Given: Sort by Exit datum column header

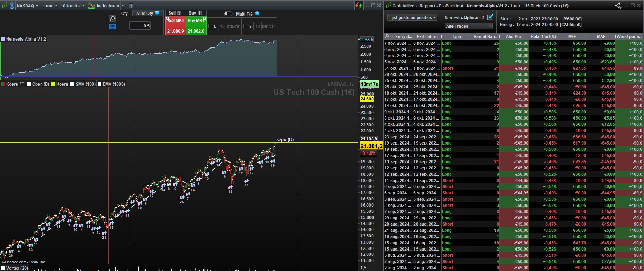Looking at the screenshot, I should pos(427,36).
